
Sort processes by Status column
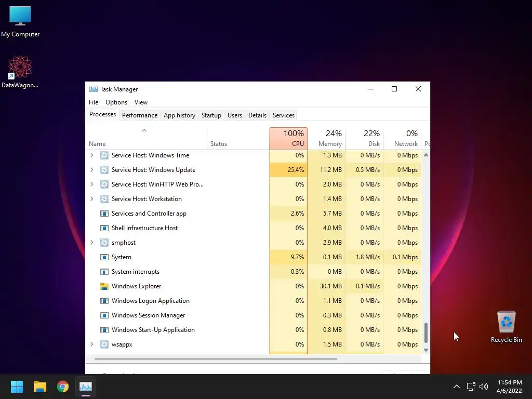238,138
